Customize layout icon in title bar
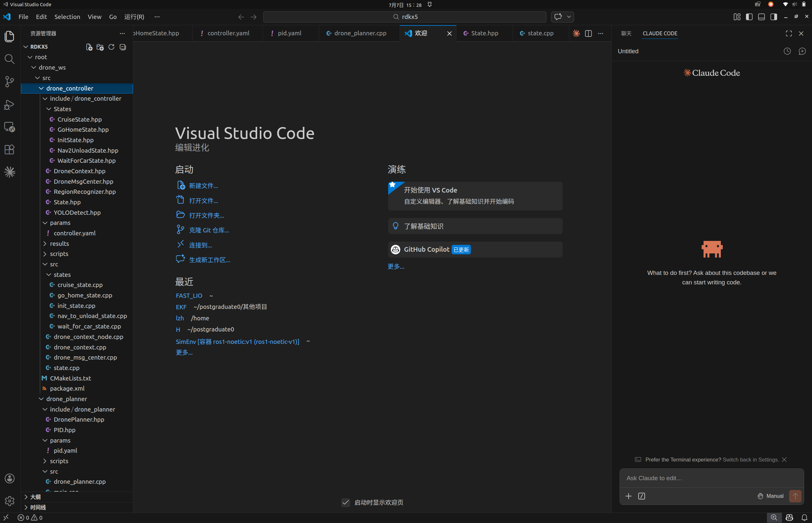The height and width of the screenshot is (523, 812). (737, 17)
